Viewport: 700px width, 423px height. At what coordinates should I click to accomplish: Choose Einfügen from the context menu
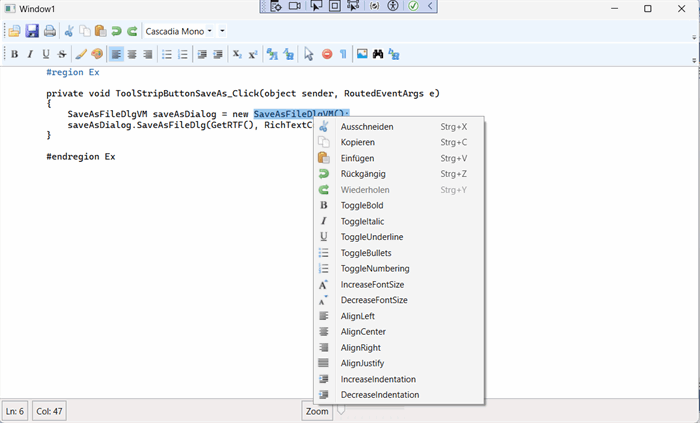(x=399, y=158)
